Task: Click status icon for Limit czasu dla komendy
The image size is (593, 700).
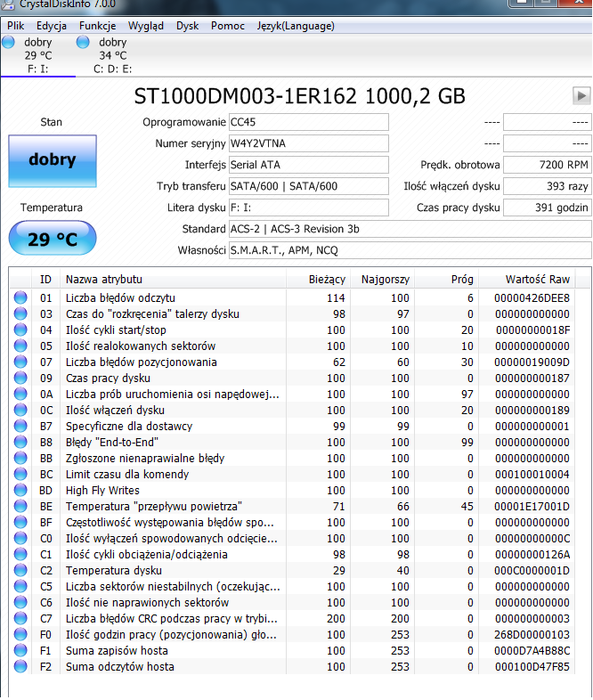Action: point(20,474)
